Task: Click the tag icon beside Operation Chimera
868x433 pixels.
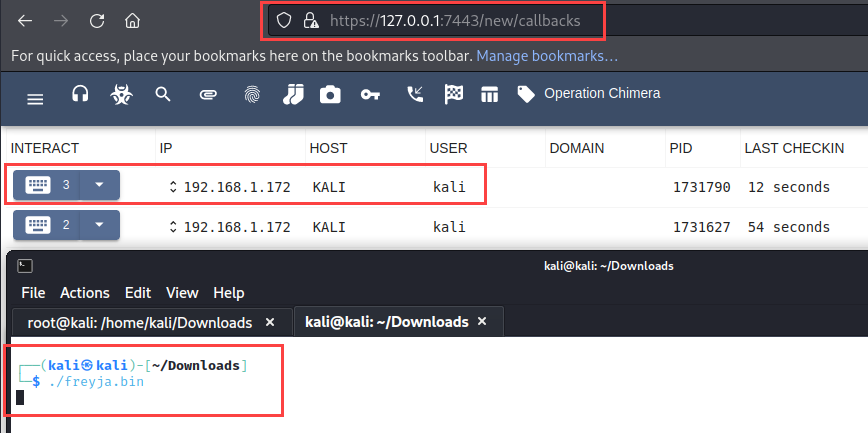Action: [526, 94]
